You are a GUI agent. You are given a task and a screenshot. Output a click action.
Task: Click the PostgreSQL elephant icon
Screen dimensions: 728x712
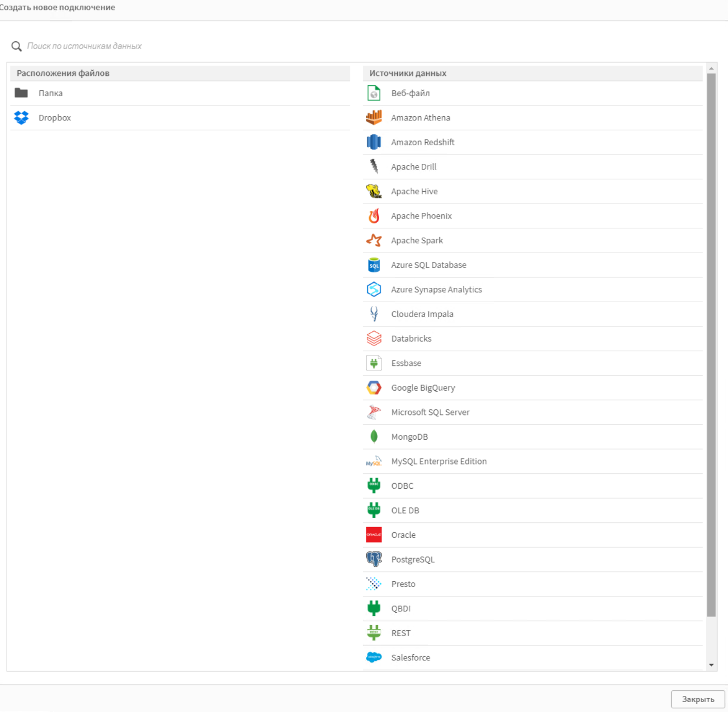pos(374,560)
